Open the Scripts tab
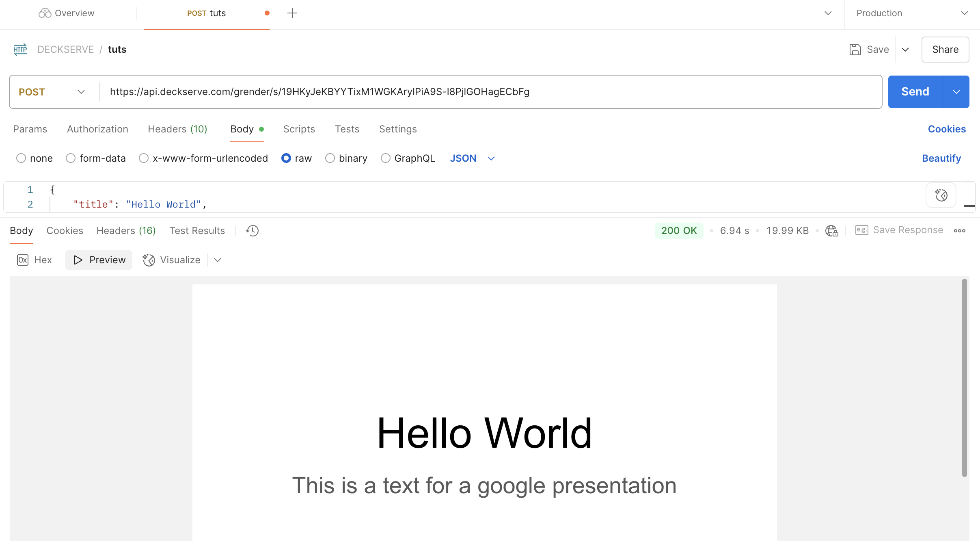Image resolution: width=980 pixels, height=546 pixels. 299,129
